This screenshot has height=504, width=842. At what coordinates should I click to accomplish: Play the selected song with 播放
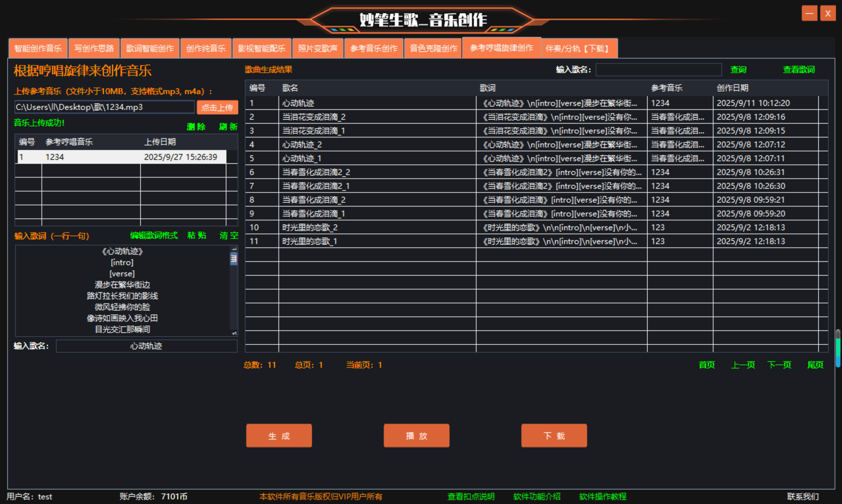(x=417, y=435)
